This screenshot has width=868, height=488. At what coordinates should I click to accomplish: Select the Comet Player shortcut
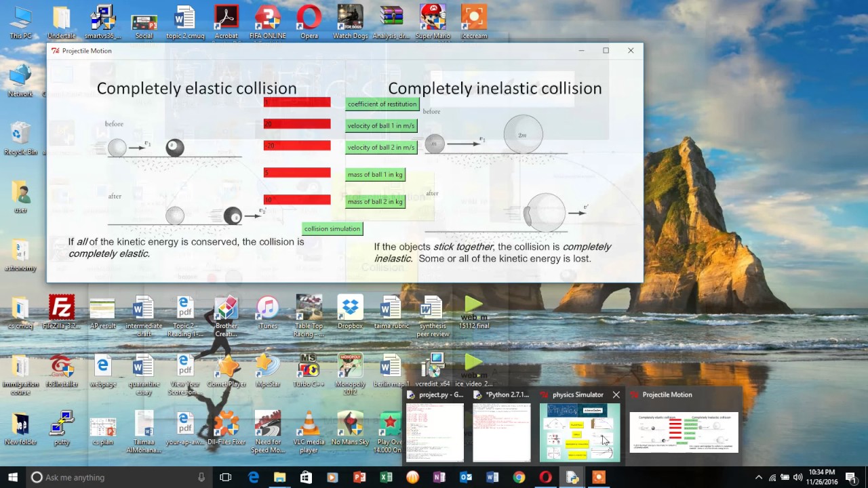pyautogui.click(x=226, y=370)
